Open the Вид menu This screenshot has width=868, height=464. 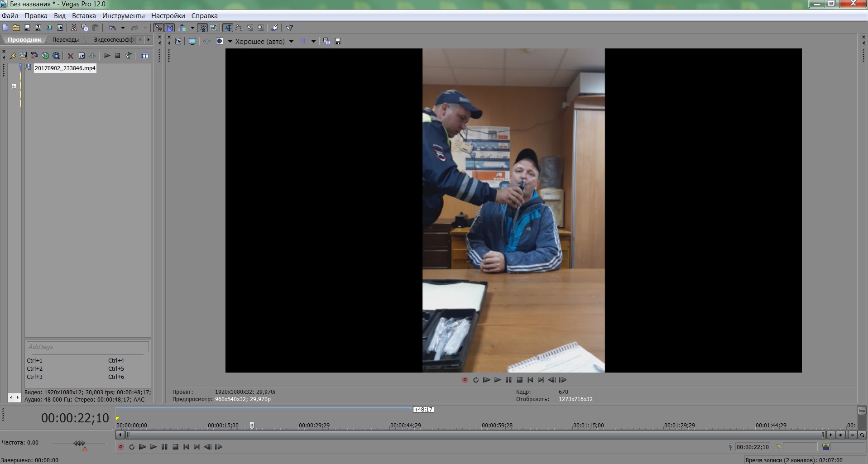(60, 15)
